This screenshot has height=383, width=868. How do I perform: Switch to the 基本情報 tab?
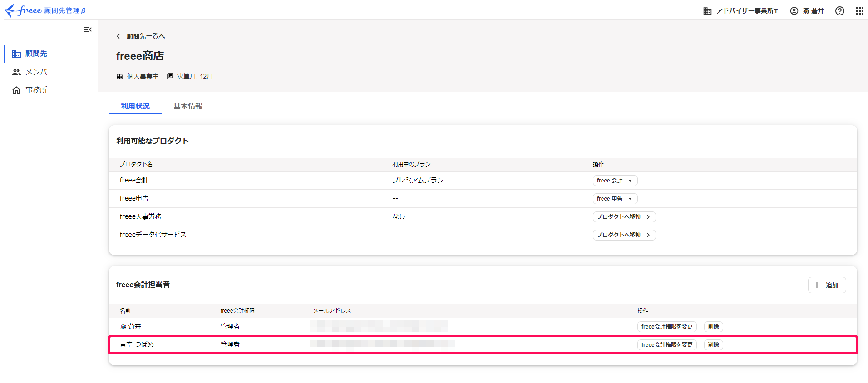pyautogui.click(x=187, y=106)
